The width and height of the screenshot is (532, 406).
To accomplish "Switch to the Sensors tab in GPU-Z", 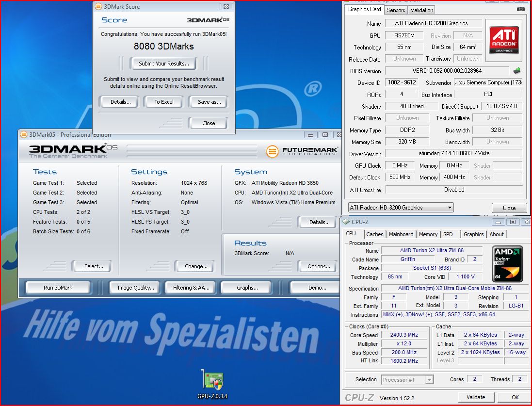I will [x=396, y=10].
